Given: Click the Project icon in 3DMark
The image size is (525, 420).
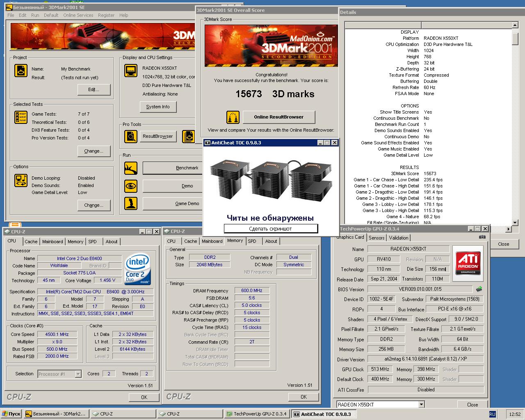Looking at the screenshot, I should pyautogui.click(x=21, y=71).
